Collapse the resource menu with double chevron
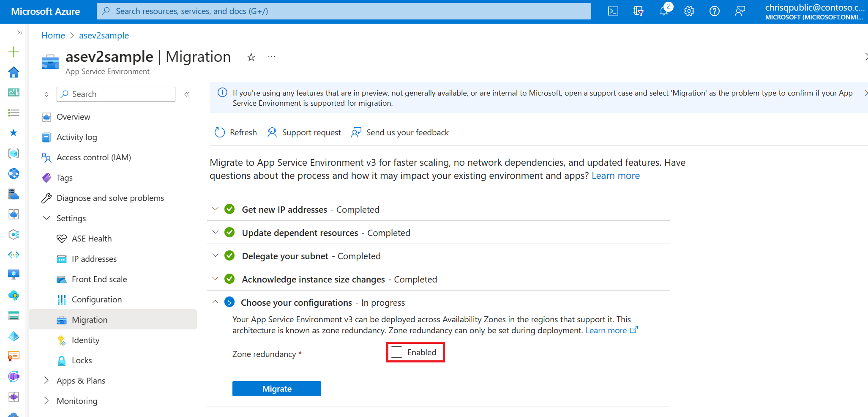The height and width of the screenshot is (417, 868). pos(187,94)
